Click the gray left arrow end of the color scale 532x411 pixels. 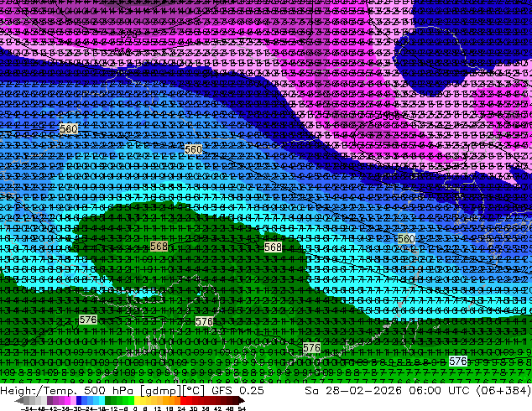[x=19, y=400]
